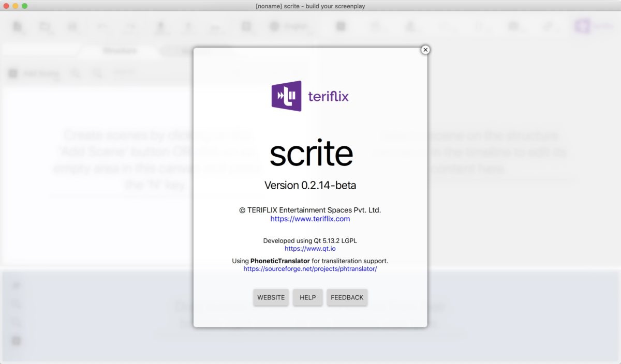The width and height of the screenshot is (621, 364).
Task: Click the '© TERIFLIX Entertainment Spaces Pvt. Ltd.' line
Action: (310, 210)
